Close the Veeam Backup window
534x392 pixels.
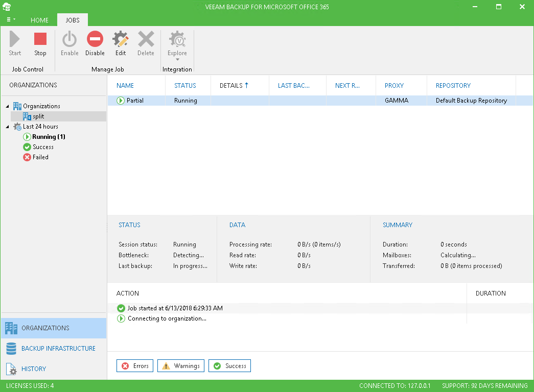pos(522,7)
